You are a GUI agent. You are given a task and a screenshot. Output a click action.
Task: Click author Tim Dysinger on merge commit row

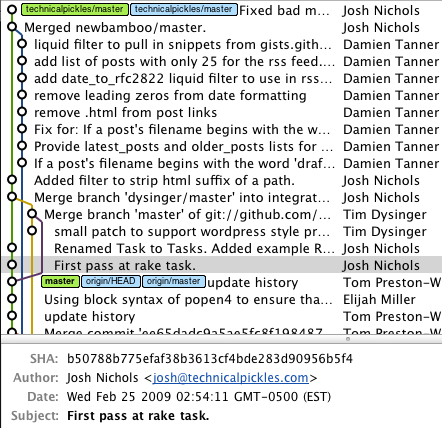385,214
